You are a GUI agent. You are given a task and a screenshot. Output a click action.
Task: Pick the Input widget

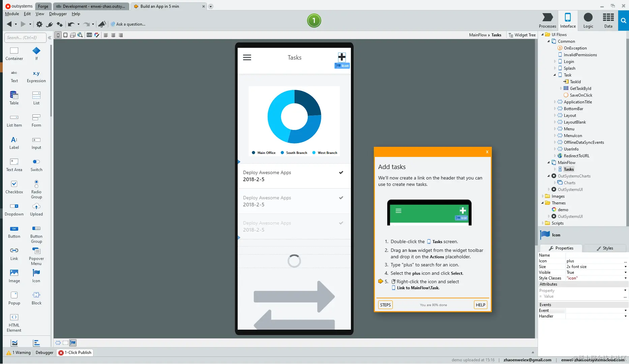(36, 143)
